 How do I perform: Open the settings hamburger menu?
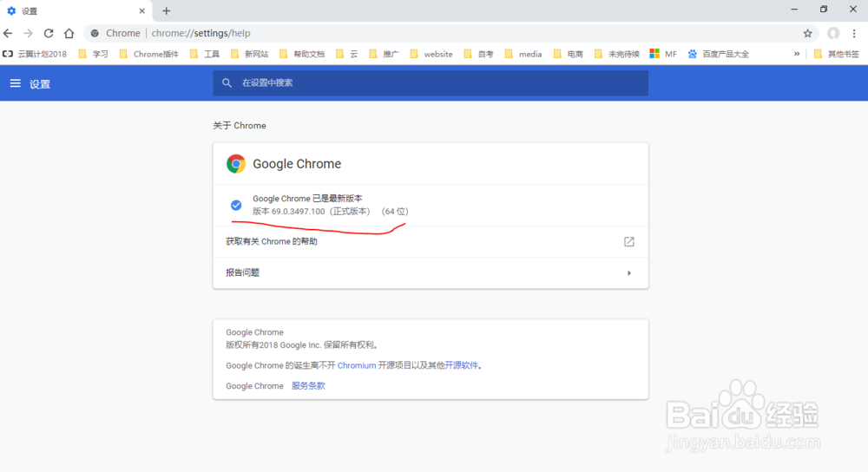[15, 83]
